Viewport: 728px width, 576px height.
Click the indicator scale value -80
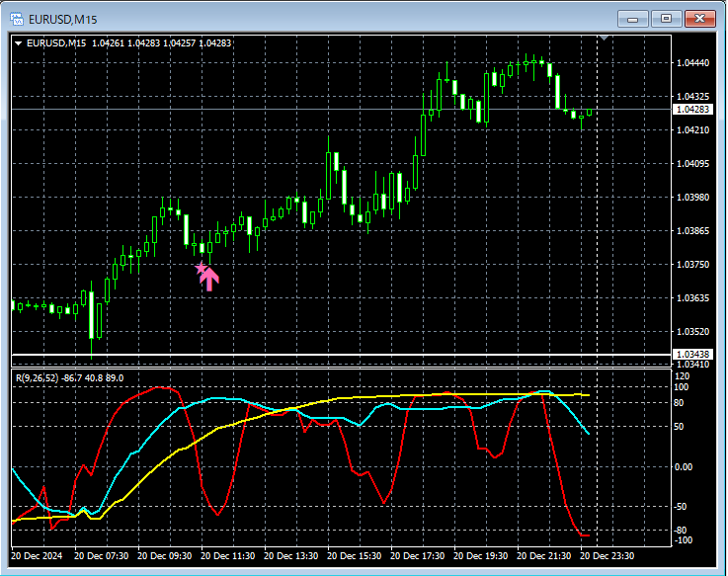click(x=681, y=530)
